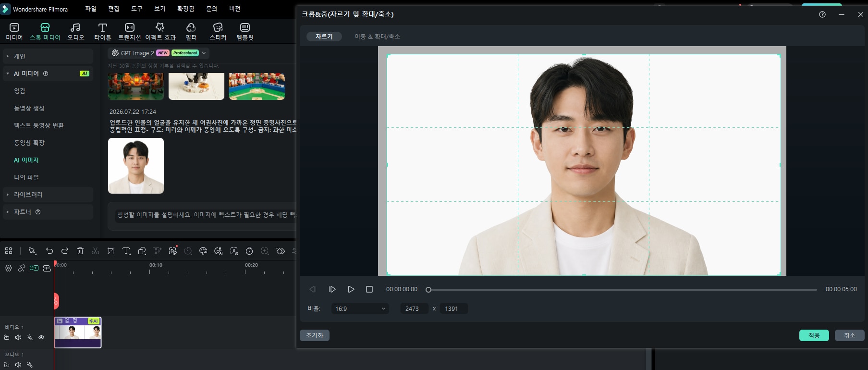Step to next frame in crop preview
The height and width of the screenshot is (370, 868).
332,289
